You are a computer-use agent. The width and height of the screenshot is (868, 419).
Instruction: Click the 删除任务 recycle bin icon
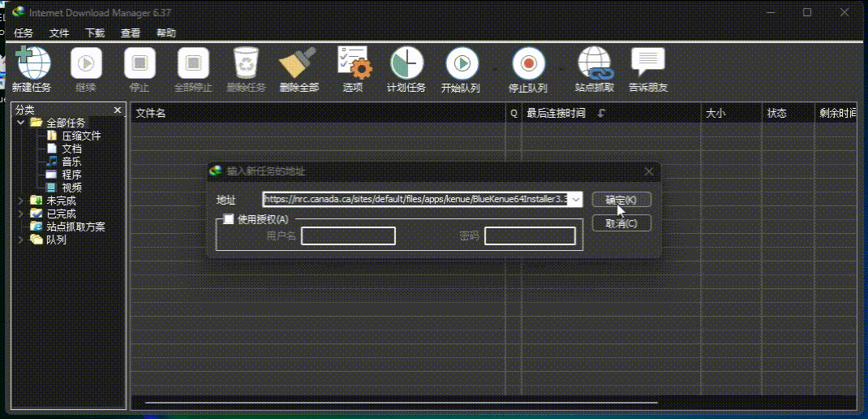tap(246, 63)
